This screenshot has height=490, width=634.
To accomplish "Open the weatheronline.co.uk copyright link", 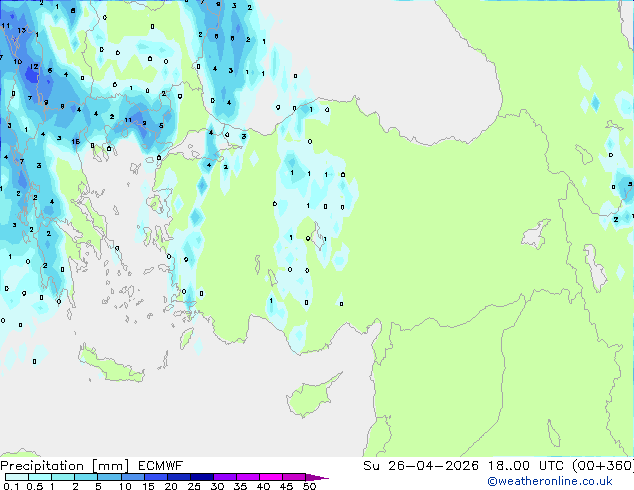I will (x=550, y=481).
